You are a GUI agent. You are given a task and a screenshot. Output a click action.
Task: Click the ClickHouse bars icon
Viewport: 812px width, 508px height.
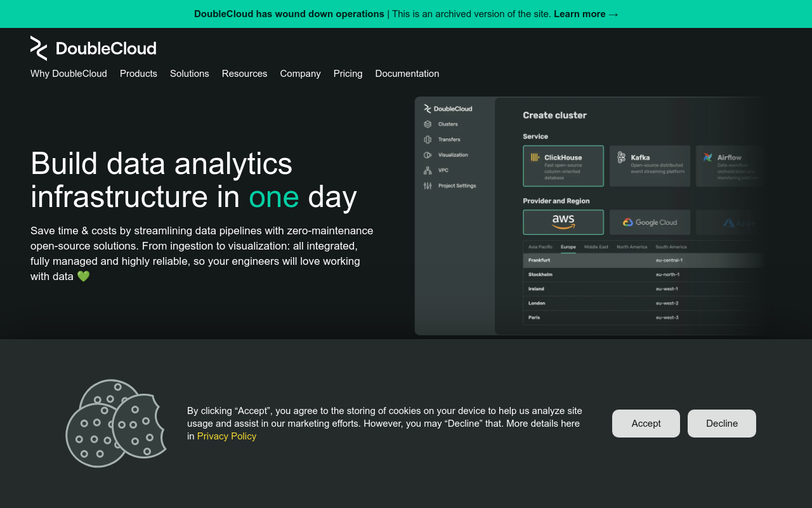535,157
